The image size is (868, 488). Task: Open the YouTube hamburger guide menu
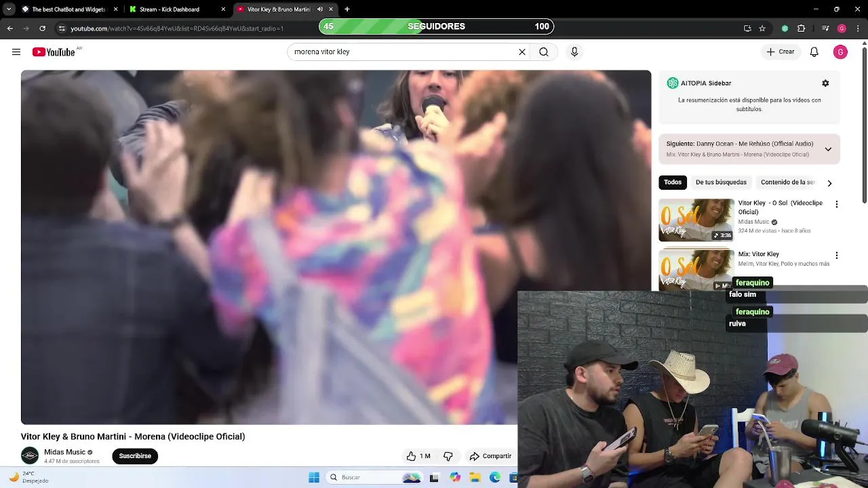point(16,52)
